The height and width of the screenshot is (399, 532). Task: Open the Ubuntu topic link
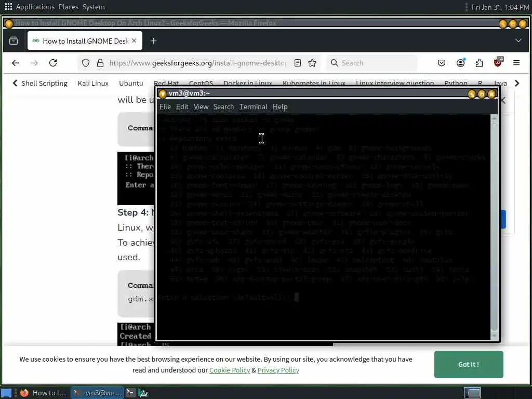[x=131, y=83]
